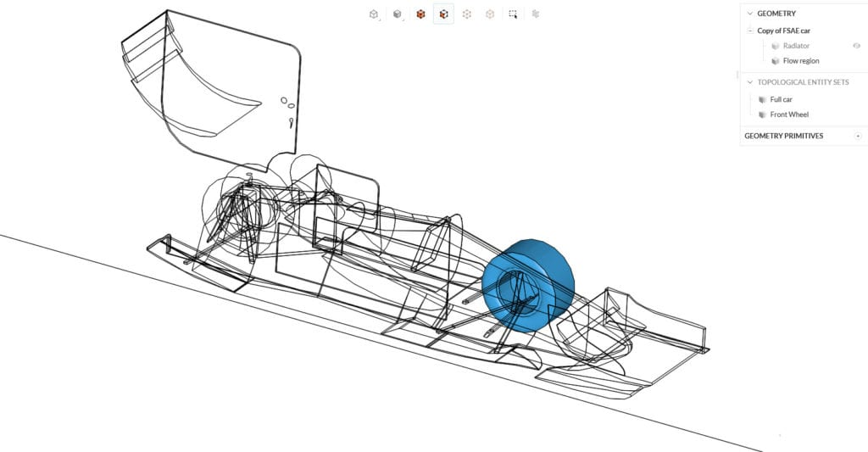Click the 'TOPOLOGICAL ENTITY SETS' heading text
This screenshot has width=868, height=452.
coord(803,82)
